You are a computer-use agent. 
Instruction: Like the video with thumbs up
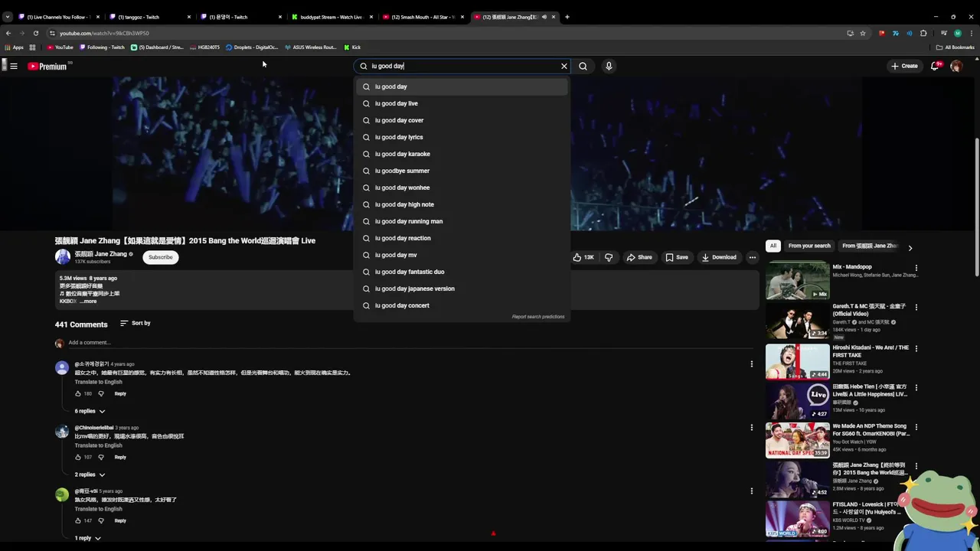click(583, 257)
